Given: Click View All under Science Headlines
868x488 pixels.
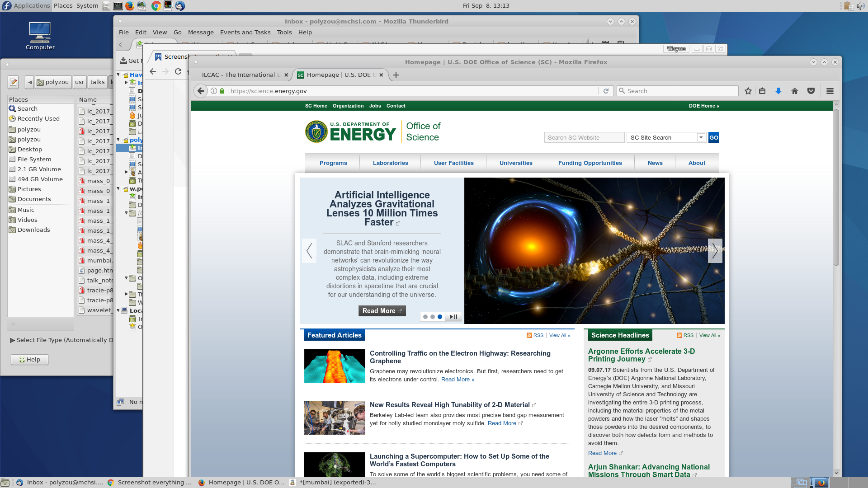Looking at the screenshot, I should point(709,335).
